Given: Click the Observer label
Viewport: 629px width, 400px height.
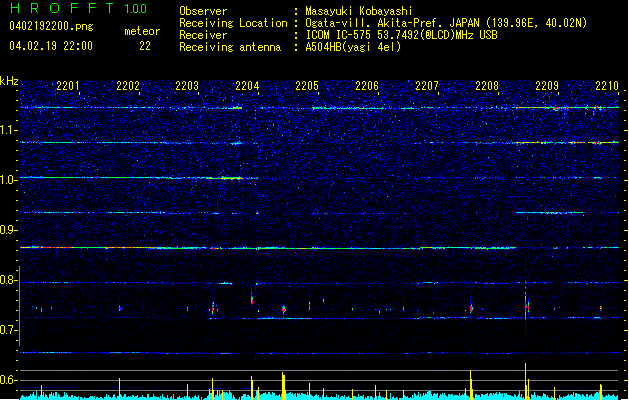Looking at the screenshot, I should coord(203,11).
